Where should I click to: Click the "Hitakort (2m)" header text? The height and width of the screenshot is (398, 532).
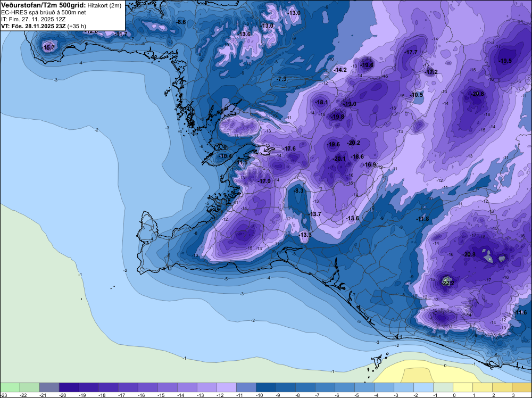(104, 6)
